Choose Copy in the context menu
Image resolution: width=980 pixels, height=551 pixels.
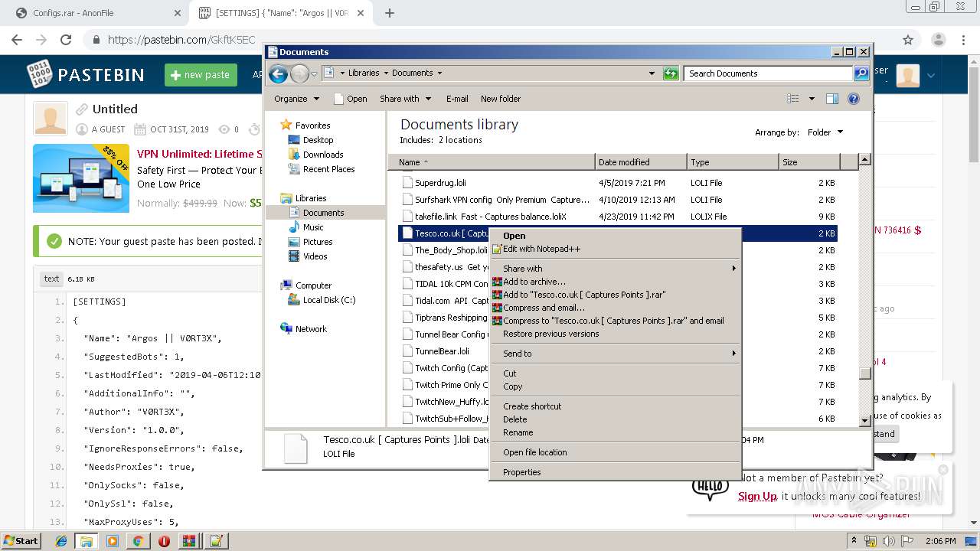pyautogui.click(x=616, y=386)
